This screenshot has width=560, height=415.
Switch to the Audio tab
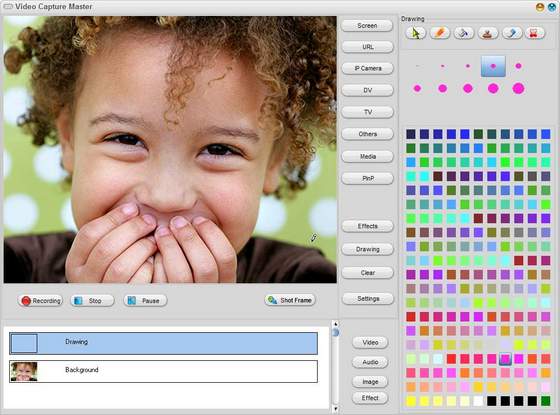pyautogui.click(x=370, y=362)
